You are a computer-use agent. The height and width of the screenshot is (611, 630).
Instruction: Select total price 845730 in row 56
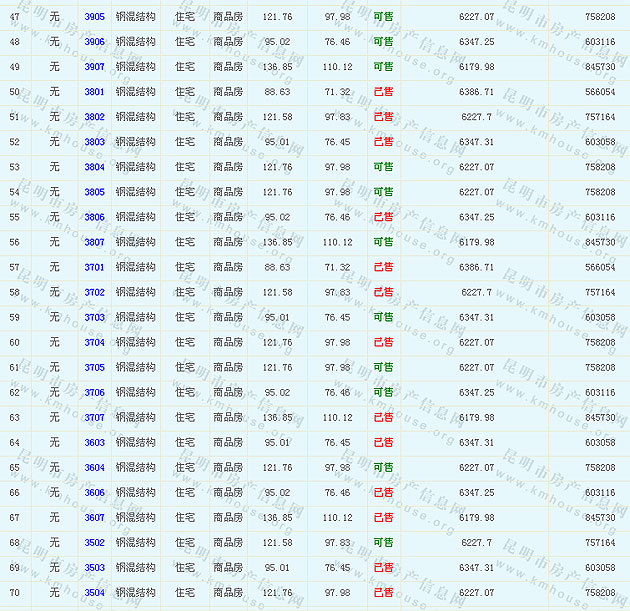pyautogui.click(x=599, y=242)
